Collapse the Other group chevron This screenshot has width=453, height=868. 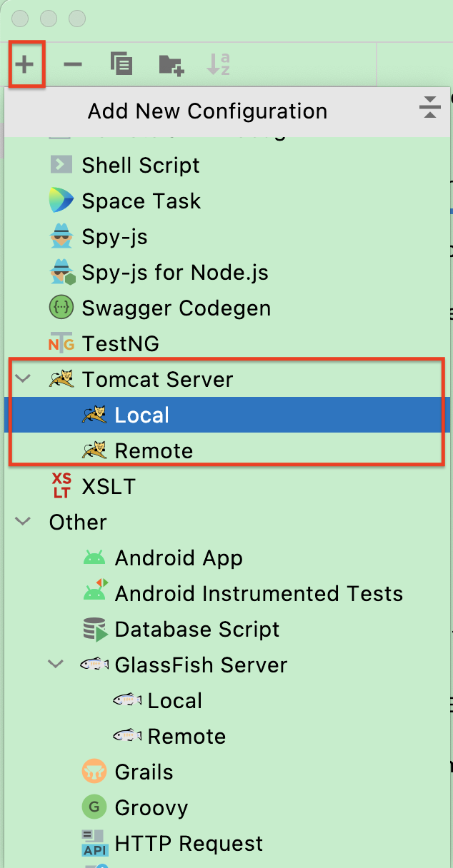pyautogui.click(x=24, y=522)
